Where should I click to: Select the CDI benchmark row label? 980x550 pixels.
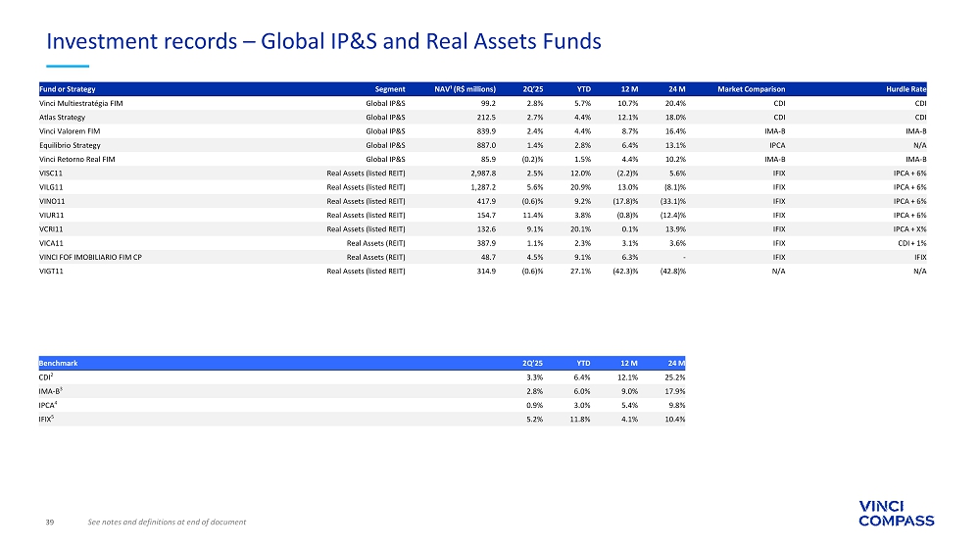(46, 376)
